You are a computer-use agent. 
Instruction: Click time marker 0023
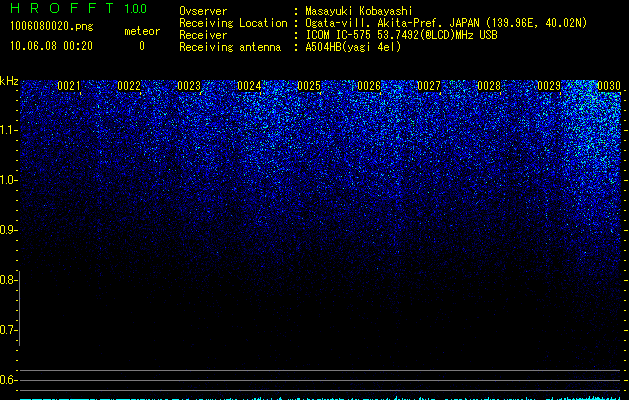(x=189, y=86)
